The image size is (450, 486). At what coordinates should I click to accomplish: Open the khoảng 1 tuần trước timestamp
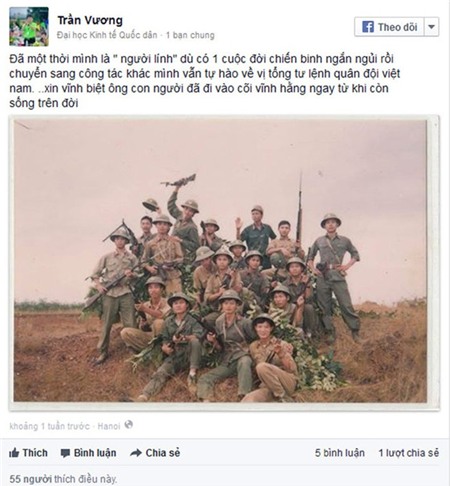50,426
